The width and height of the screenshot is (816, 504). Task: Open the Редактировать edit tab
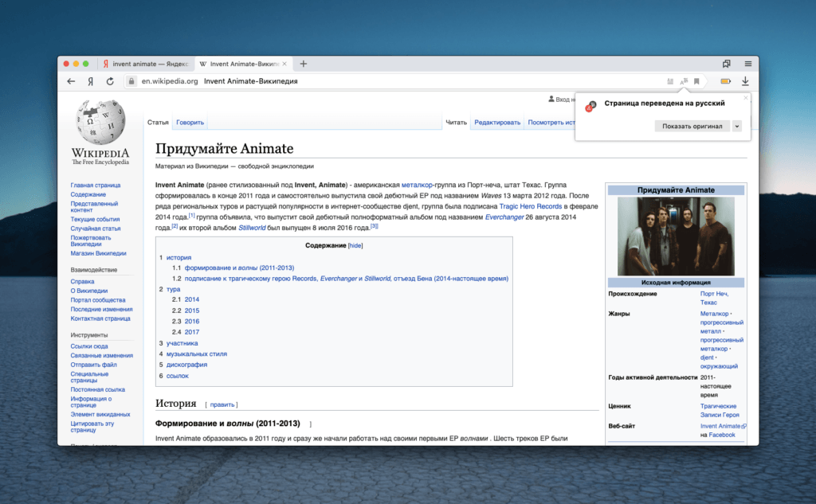click(x=497, y=123)
